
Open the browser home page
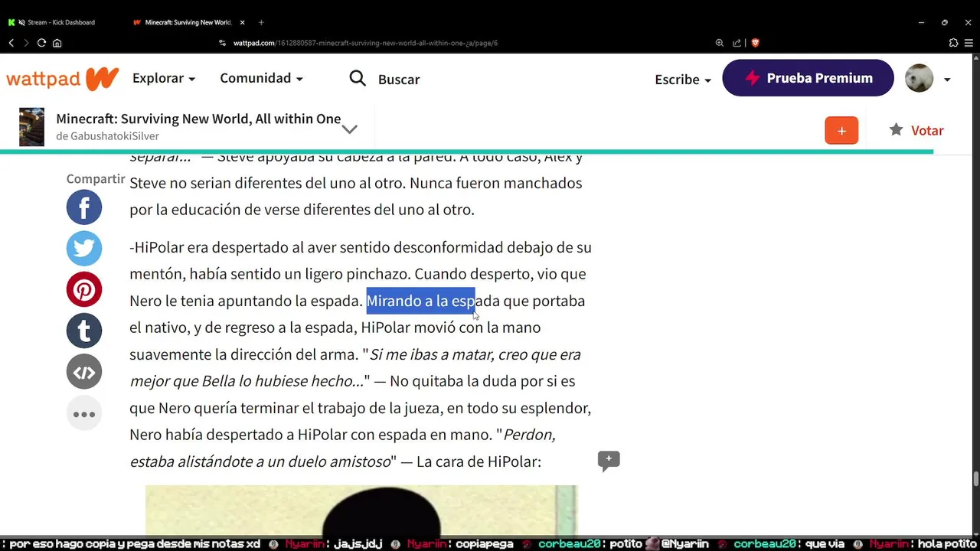(57, 43)
